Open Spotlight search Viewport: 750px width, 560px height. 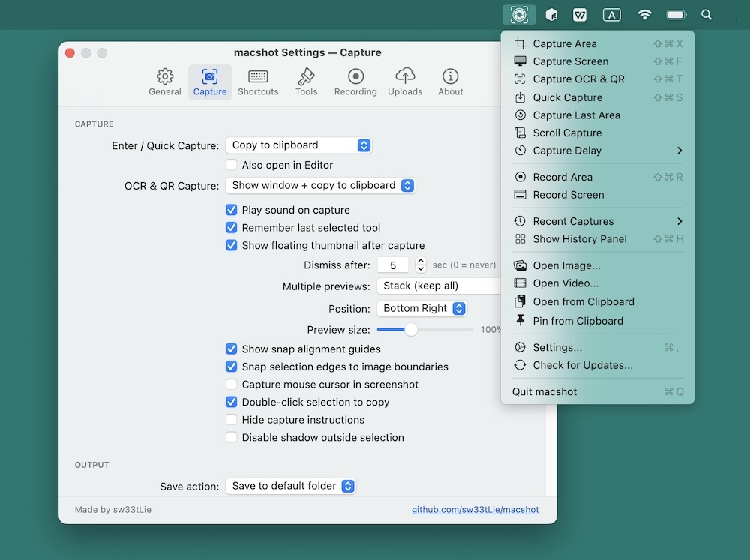coord(706,15)
